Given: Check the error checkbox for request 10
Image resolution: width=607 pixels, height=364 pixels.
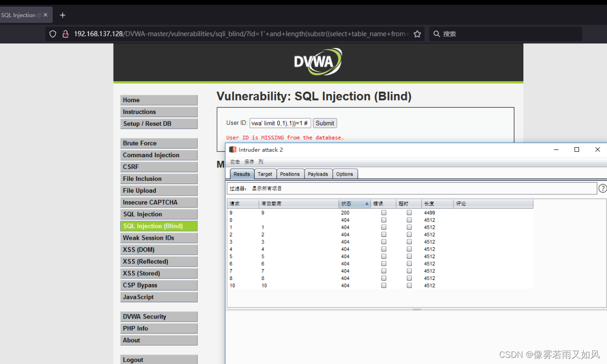Looking at the screenshot, I should [384, 285].
